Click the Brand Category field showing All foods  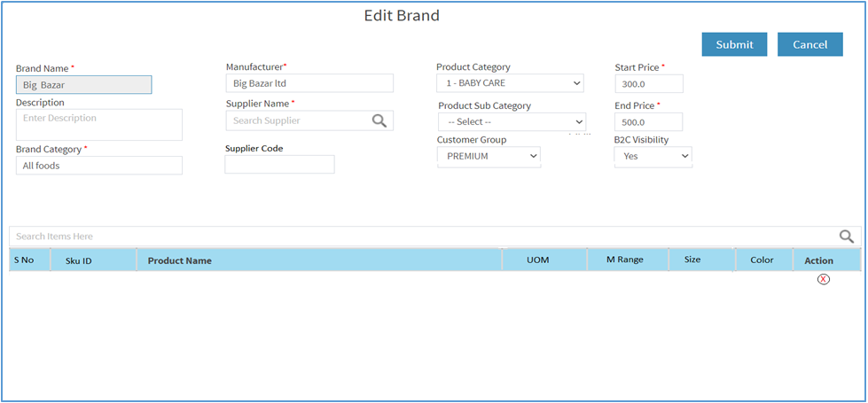click(x=99, y=166)
